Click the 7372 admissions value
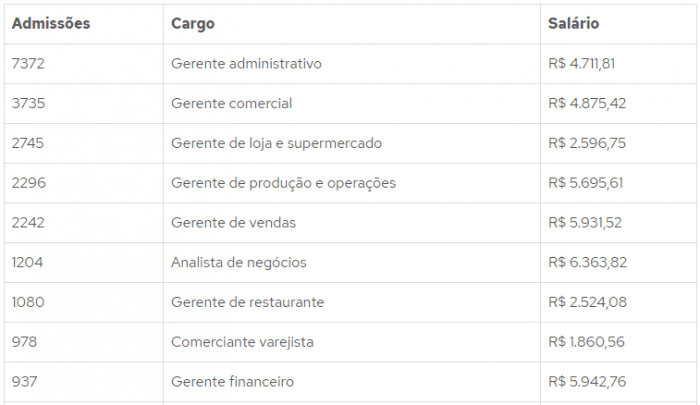Screen dimensions: 700x405 [28, 63]
